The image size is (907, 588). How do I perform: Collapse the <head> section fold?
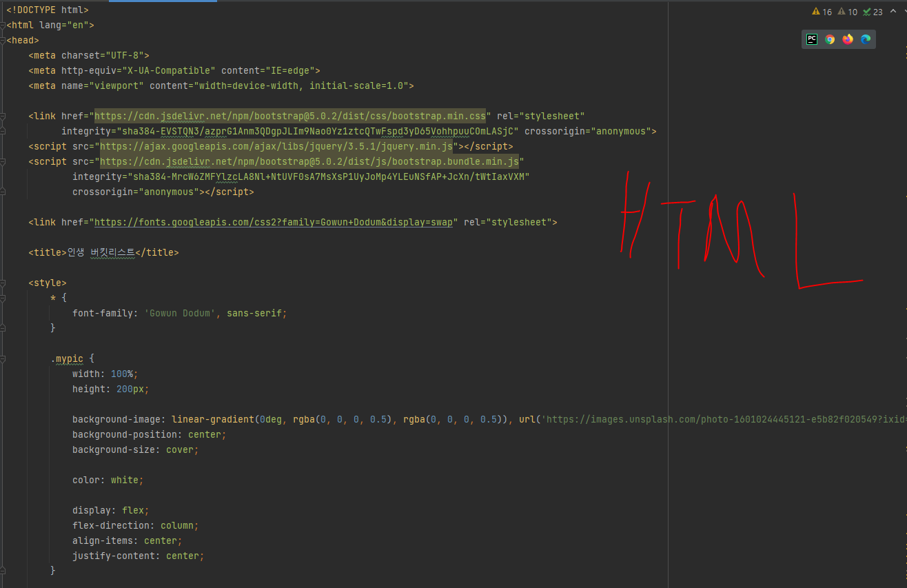3,40
